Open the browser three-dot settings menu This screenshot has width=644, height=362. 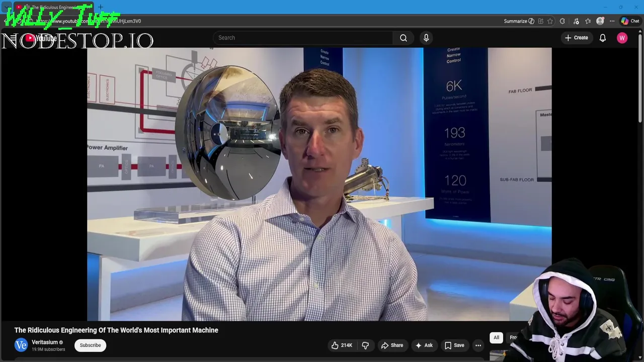tap(612, 21)
